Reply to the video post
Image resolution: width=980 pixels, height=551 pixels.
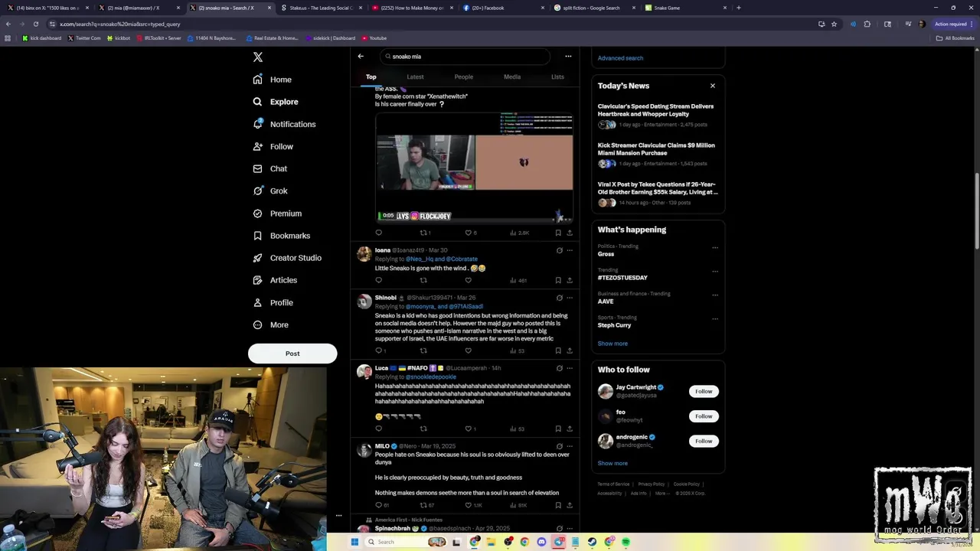(378, 233)
